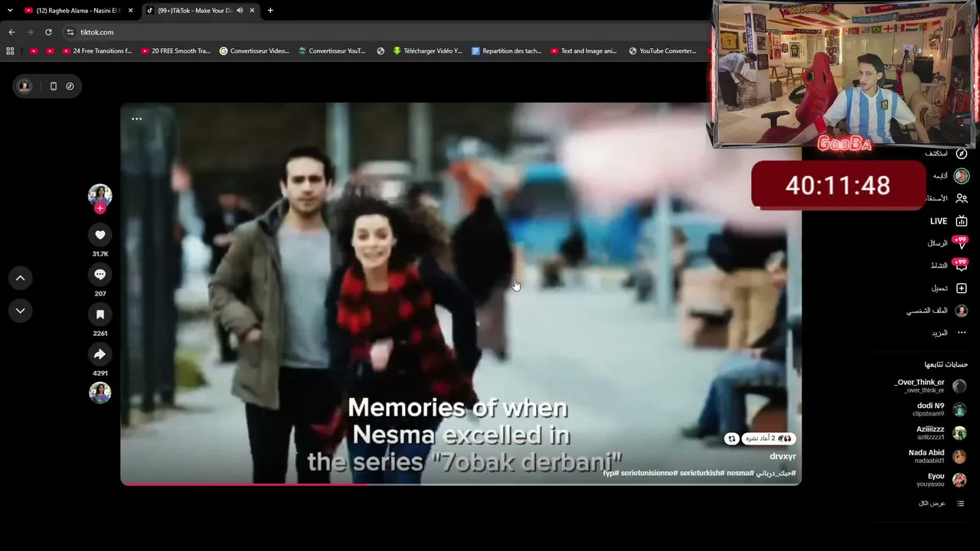Image resolution: width=980 pixels, height=551 pixels.
Task: Open LIVE in the TikTok sidebar
Action: pyautogui.click(x=939, y=221)
